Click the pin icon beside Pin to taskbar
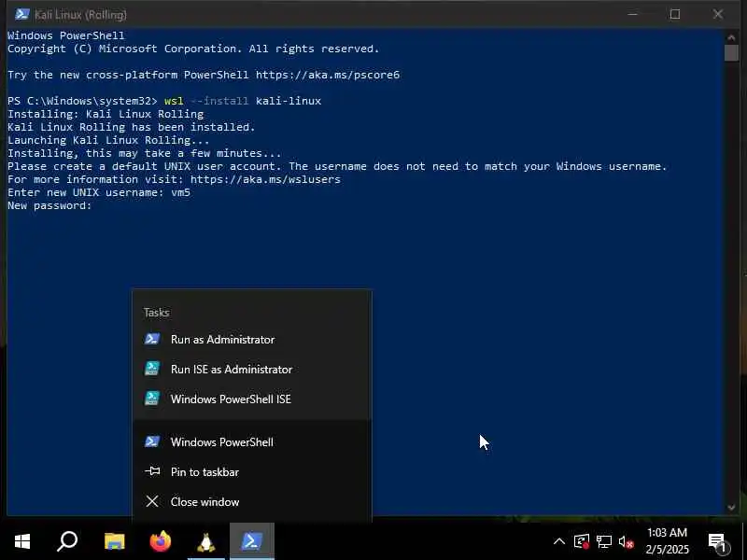Image resolution: width=747 pixels, height=560 pixels. pyautogui.click(x=152, y=471)
